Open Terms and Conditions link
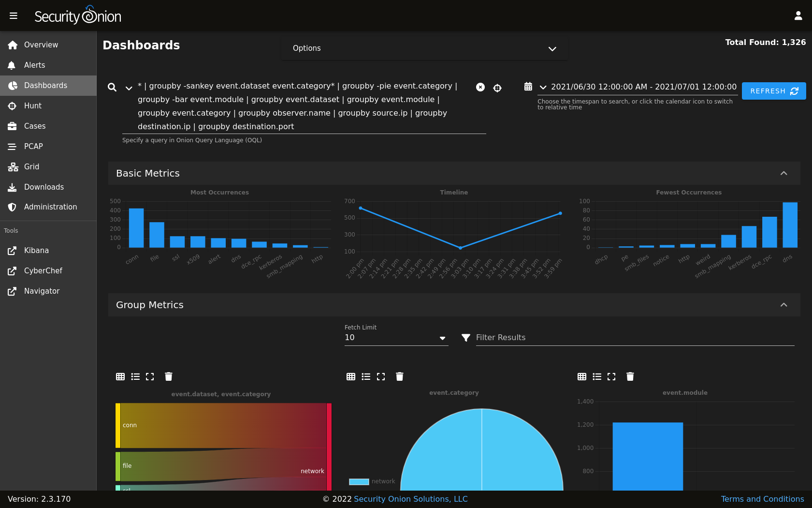812x508 pixels. tap(763, 499)
